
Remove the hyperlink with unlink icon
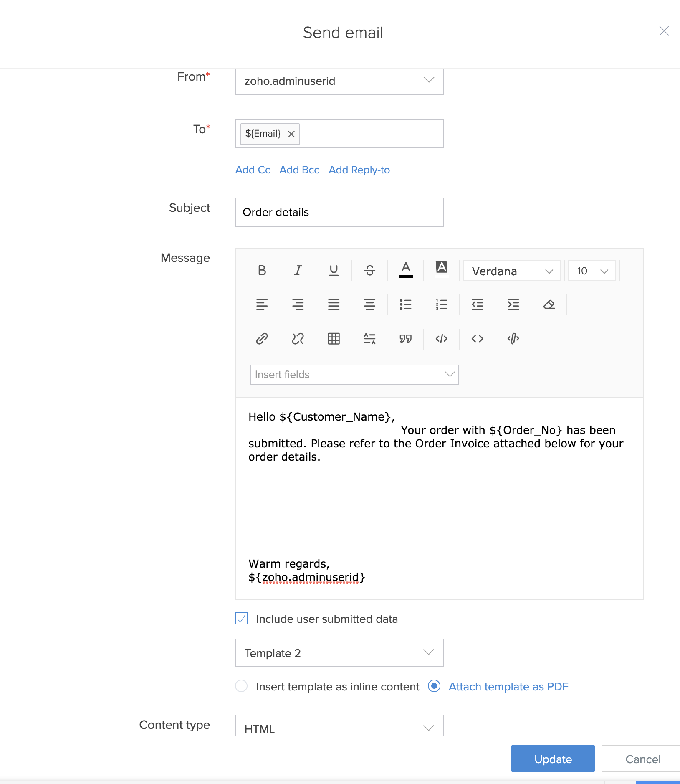pos(298,338)
